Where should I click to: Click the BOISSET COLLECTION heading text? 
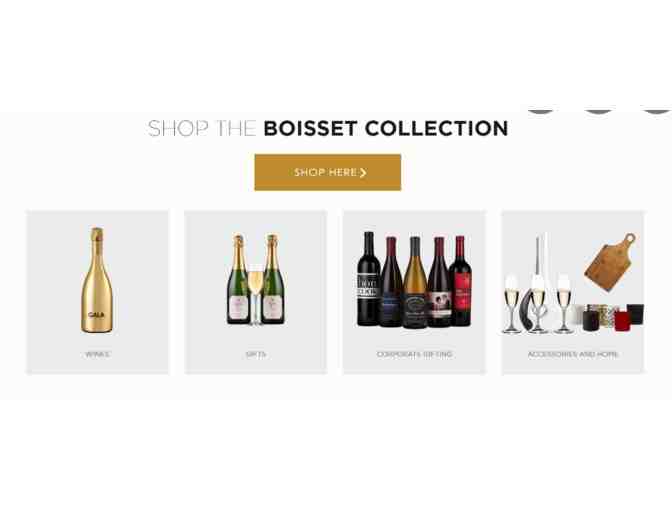click(386, 129)
